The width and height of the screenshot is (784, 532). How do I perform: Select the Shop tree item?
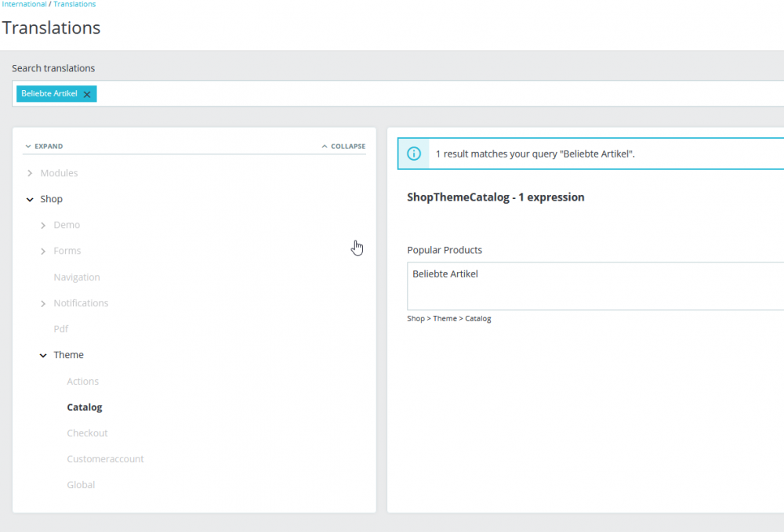point(52,199)
